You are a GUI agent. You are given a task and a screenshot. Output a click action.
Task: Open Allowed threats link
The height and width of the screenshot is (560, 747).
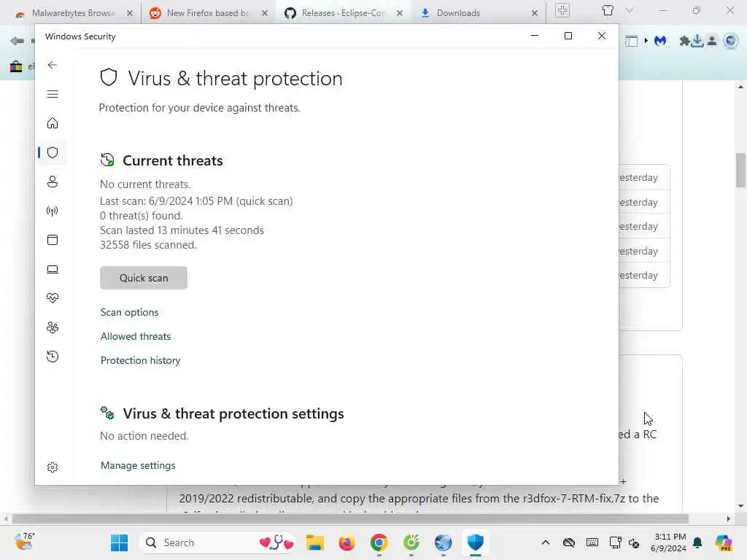pyautogui.click(x=135, y=336)
